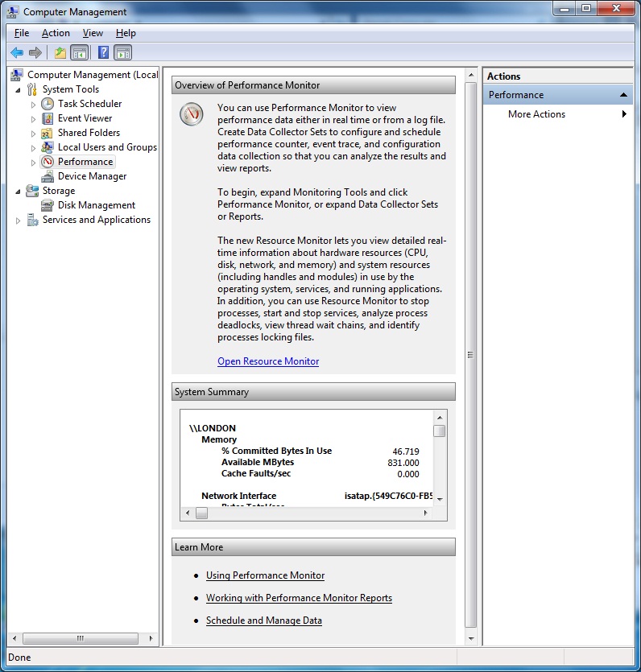Viewport: 641px width, 672px height.
Task: Expand the Performance node
Action: coord(33,163)
